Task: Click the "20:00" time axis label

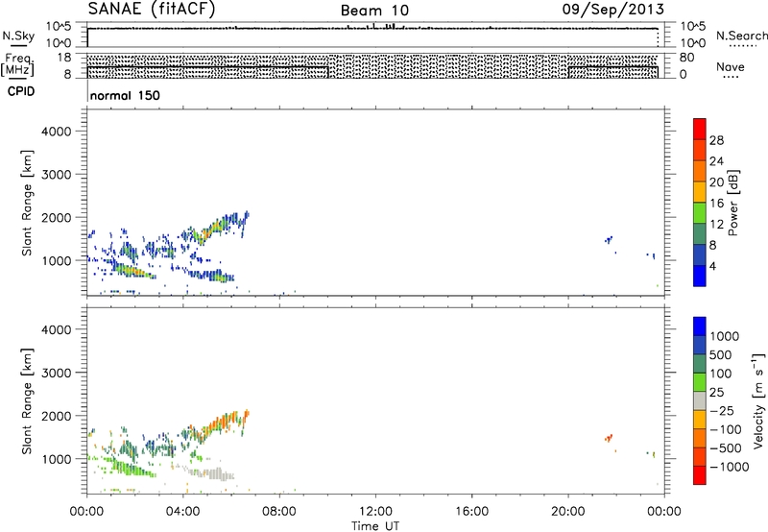Action: click(568, 512)
